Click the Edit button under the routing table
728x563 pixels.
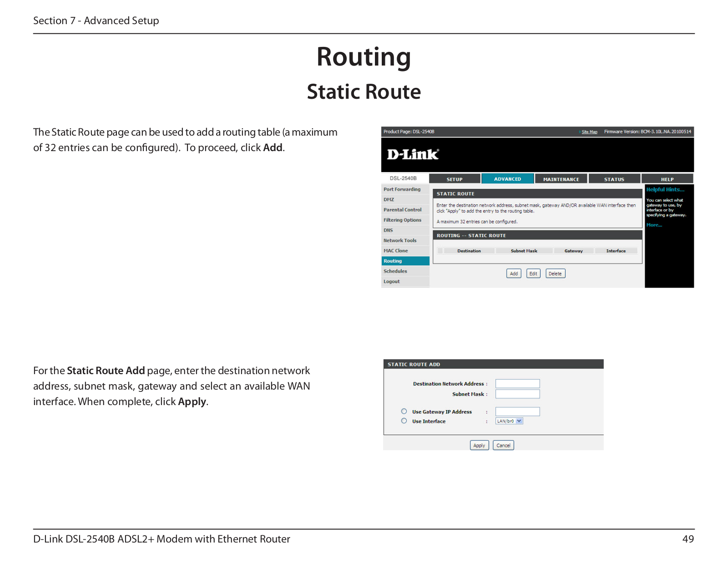[533, 274]
